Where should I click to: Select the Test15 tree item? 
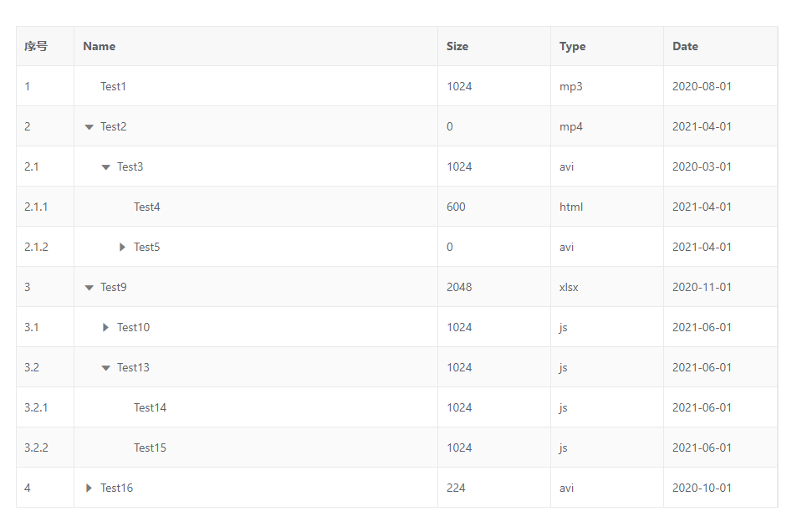click(x=150, y=448)
